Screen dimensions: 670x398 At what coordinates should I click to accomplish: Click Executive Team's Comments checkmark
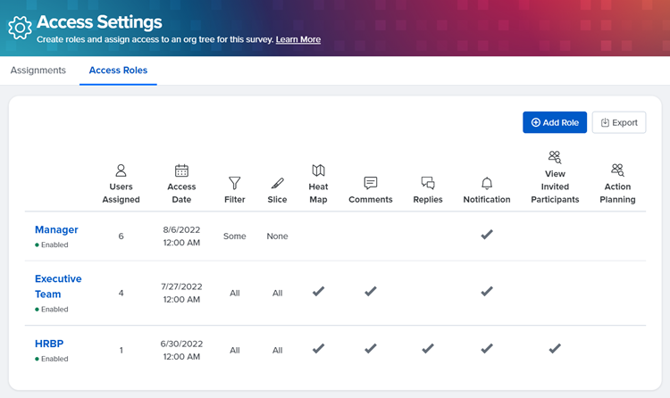tap(370, 292)
